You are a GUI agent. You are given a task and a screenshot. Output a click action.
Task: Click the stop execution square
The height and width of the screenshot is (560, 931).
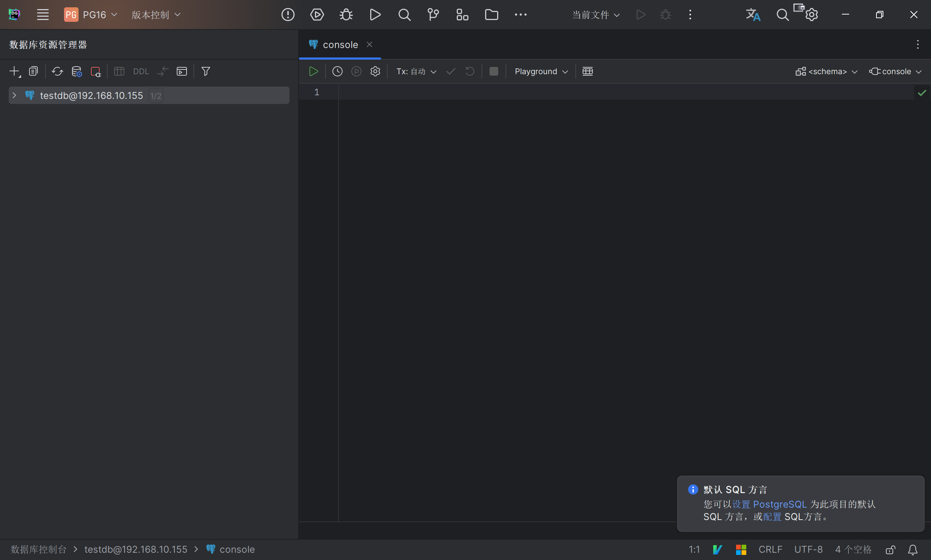click(494, 71)
